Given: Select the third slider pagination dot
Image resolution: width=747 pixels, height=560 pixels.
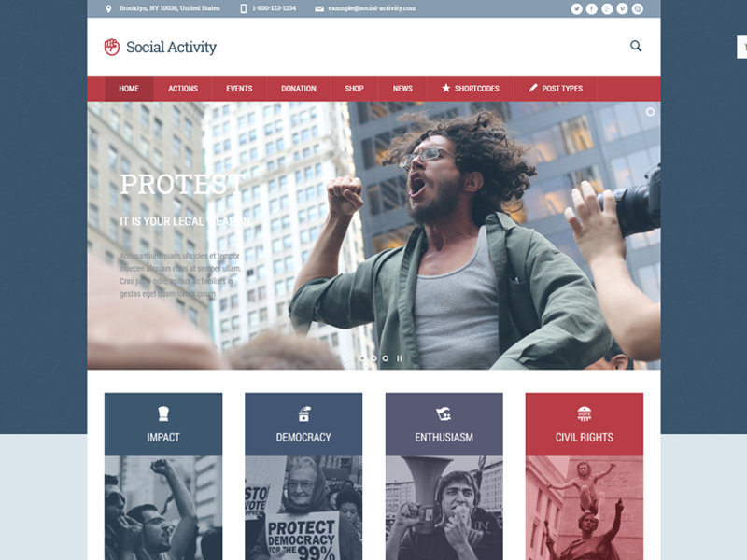Looking at the screenshot, I should point(386,358).
